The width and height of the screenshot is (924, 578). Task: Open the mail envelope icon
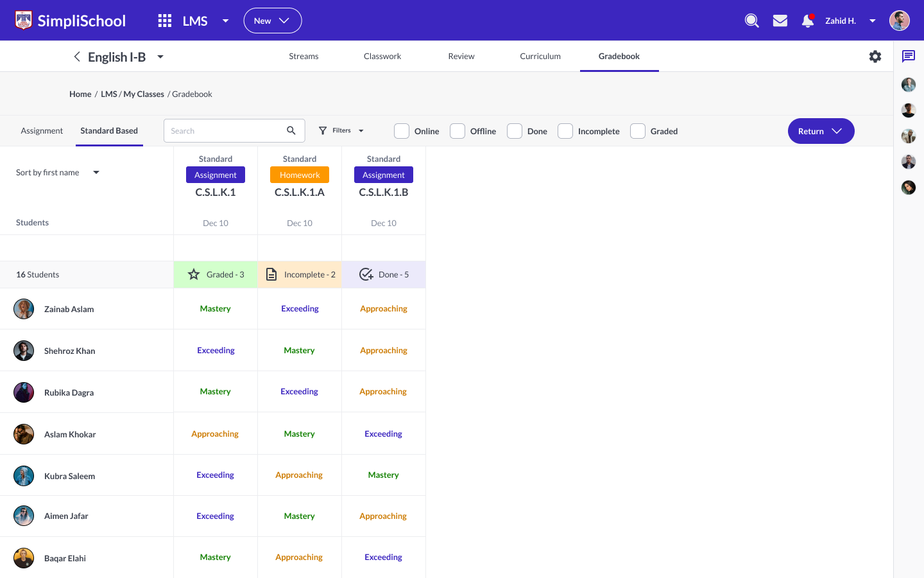point(780,21)
